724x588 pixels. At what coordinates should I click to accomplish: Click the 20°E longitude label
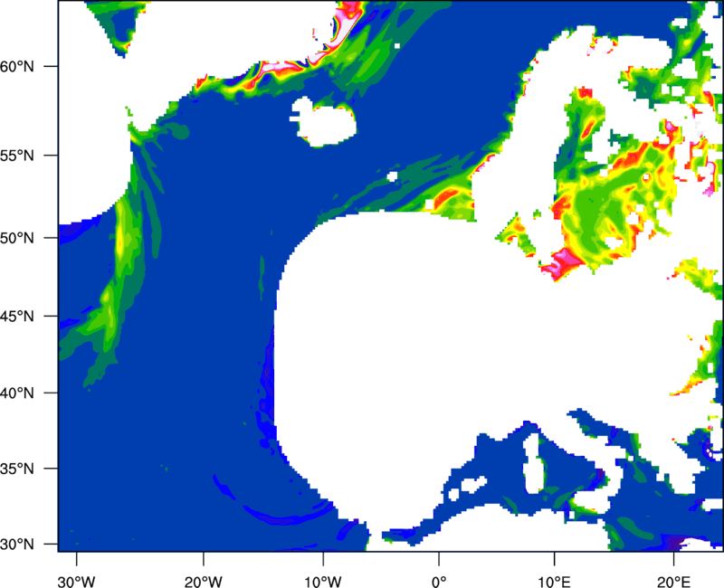point(673,582)
